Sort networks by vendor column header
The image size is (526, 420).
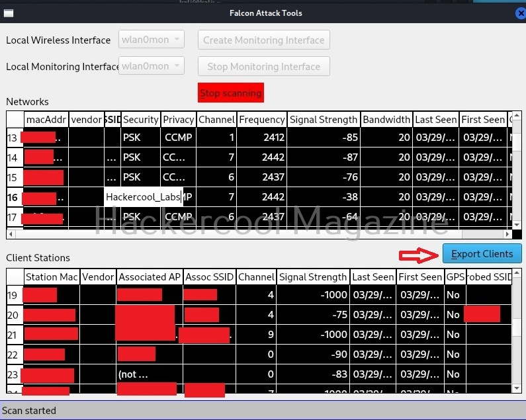(87, 120)
